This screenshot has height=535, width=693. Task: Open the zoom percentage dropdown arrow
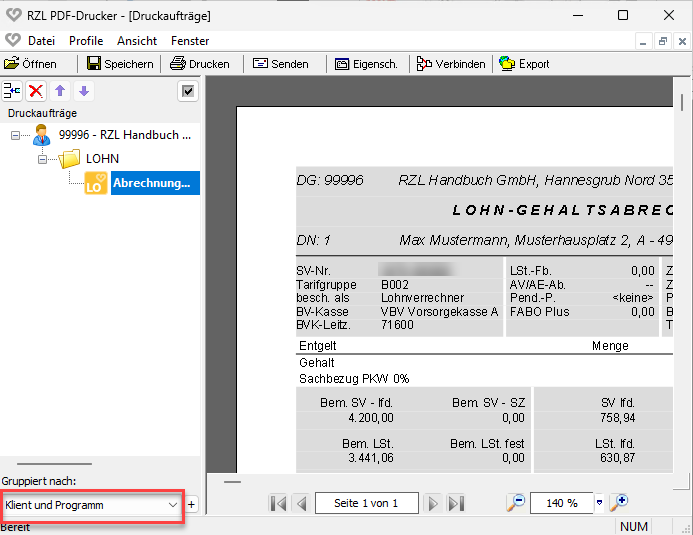point(600,503)
